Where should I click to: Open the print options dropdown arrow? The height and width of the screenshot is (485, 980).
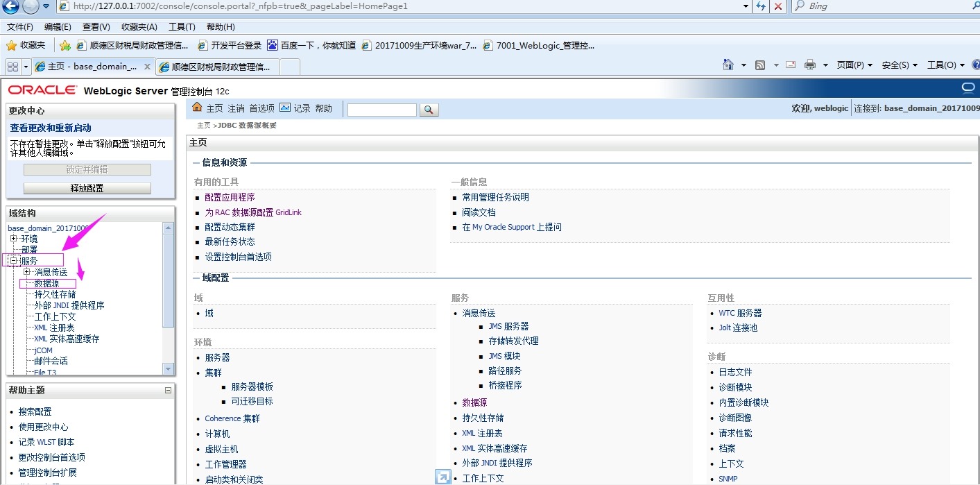pyautogui.click(x=825, y=65)
